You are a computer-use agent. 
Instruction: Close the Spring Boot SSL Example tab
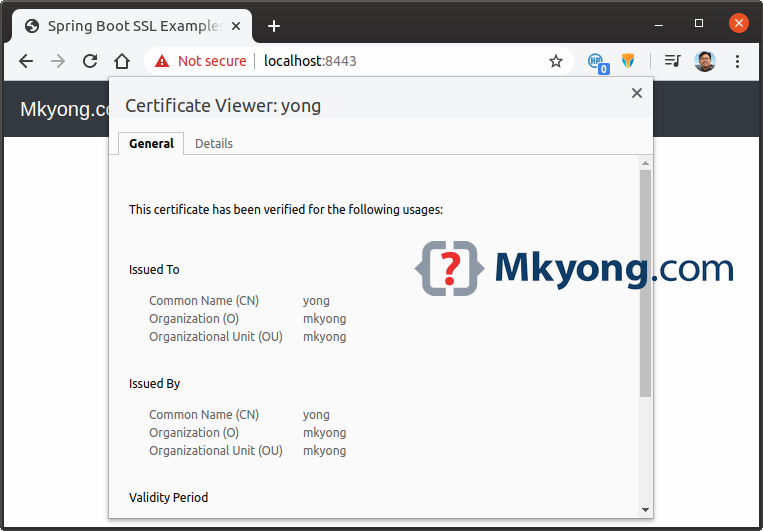coord(236,26)
